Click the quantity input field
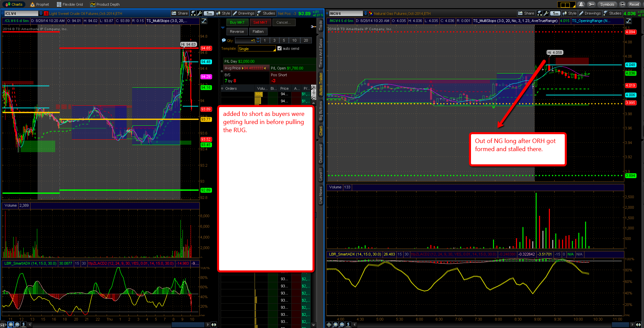 tap(245, 40)
